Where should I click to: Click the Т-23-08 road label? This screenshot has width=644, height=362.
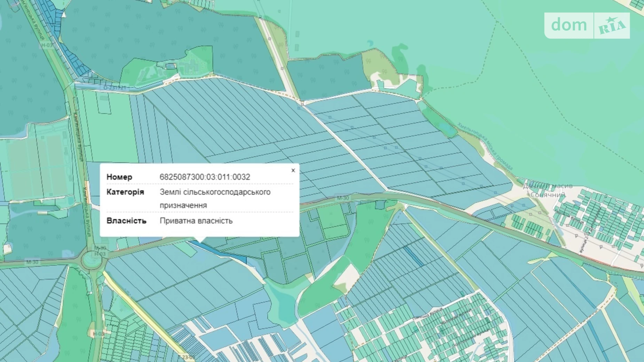[186, 357]
